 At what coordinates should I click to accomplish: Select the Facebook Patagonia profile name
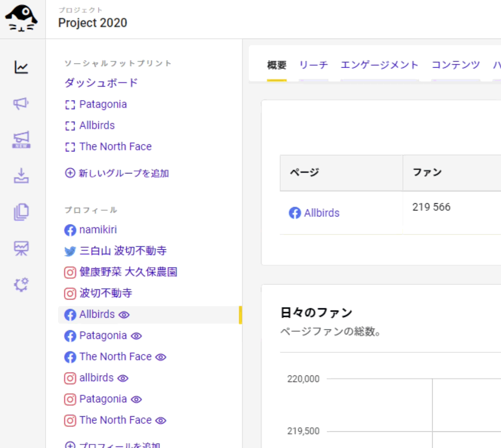[x=103, y=336]
